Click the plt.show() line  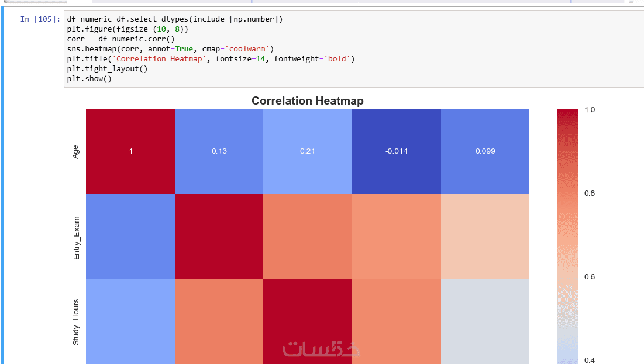[89, 79]
